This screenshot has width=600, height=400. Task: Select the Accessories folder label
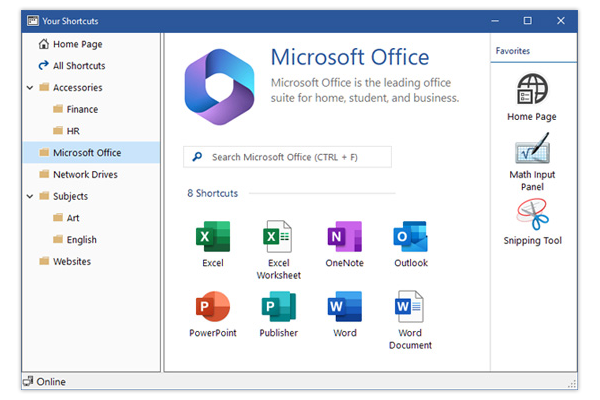[78, 88]
